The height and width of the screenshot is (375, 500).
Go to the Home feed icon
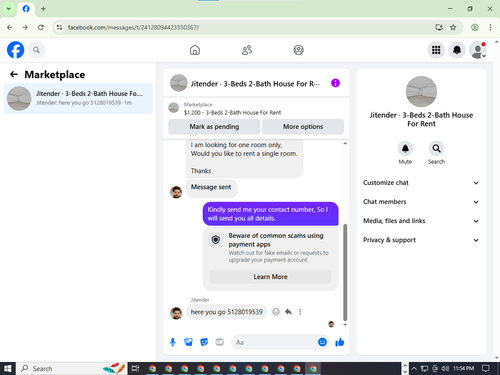pyautogui.click(x=195, y=50)
